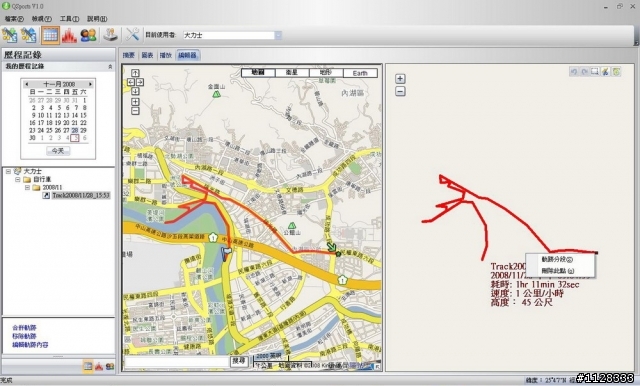Click the 合併軌跡 link
Screen dimensions: 640x386
24,328
